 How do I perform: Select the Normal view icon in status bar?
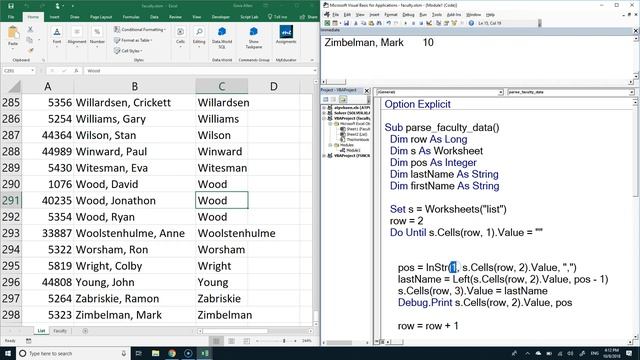pos(216,341)
